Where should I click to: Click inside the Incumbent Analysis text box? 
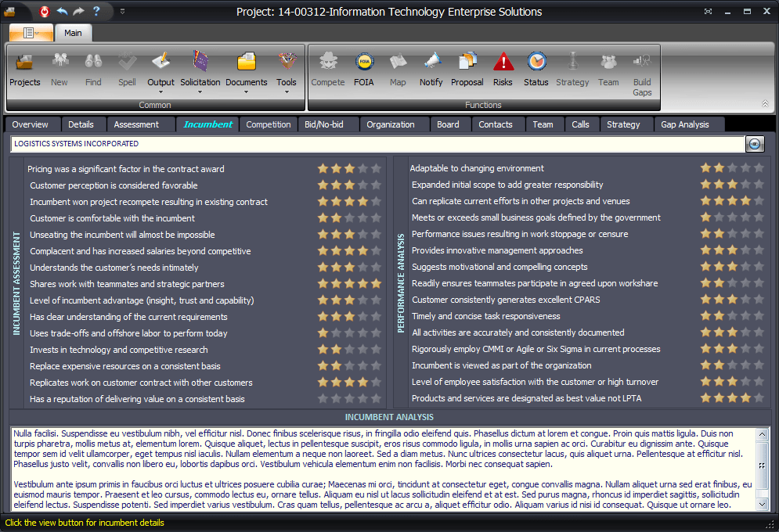pos(382,468)
